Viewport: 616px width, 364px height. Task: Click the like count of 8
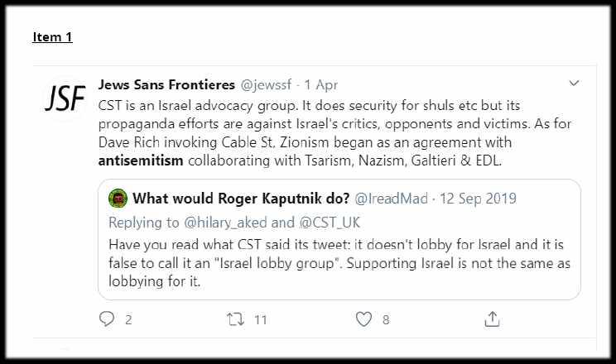coord(386,319)
